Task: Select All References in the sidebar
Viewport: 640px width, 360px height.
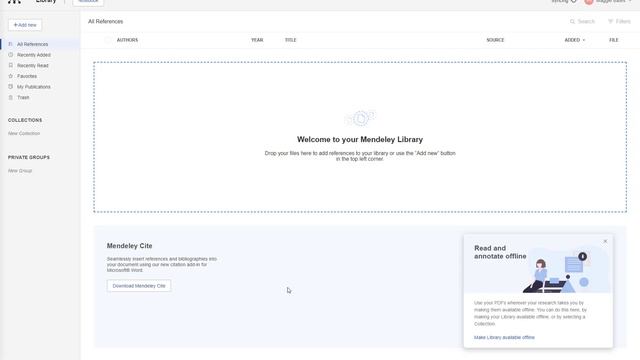Action: pyautogui.click(x=40, y=44)
